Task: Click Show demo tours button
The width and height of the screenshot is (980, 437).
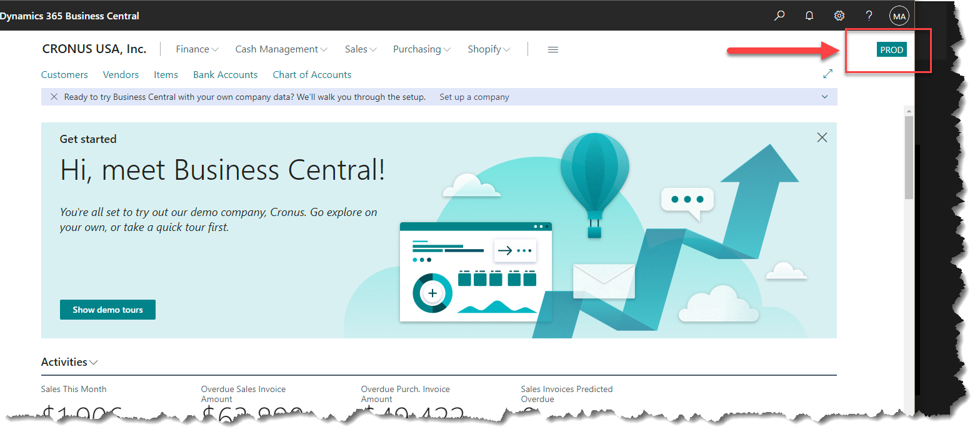Action: 107,310
